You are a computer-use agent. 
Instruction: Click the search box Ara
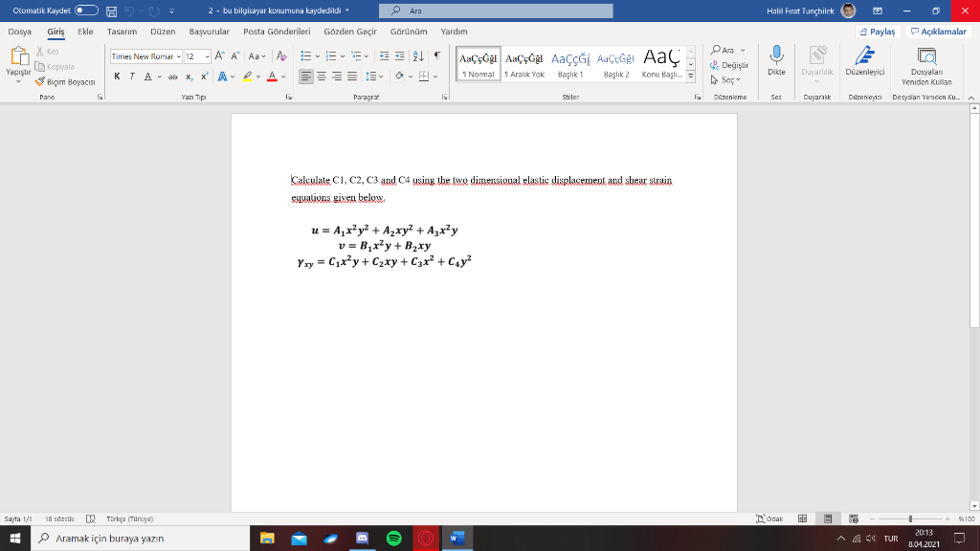tap(496, 11)
